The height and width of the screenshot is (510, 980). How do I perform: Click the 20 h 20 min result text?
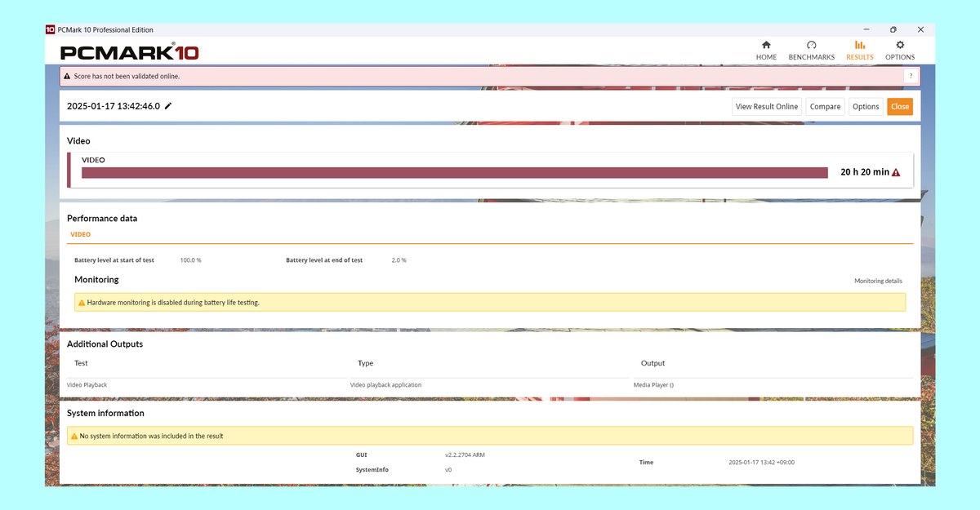[865, 172]
